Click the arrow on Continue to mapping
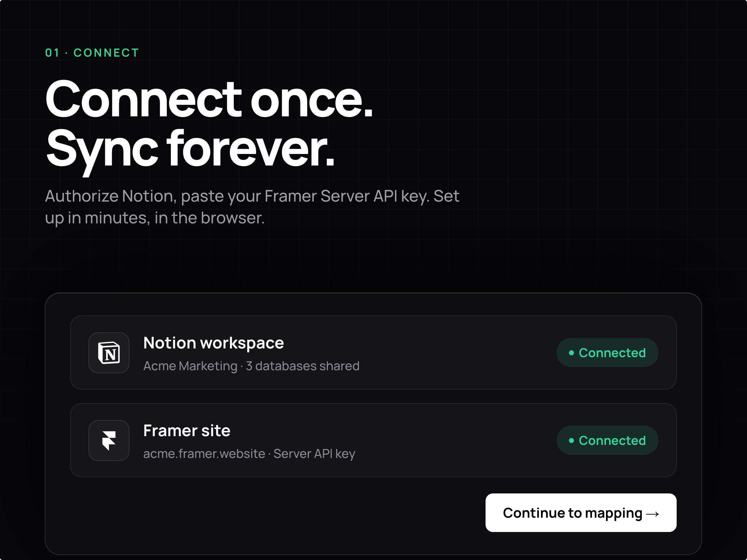 [652, 514]
